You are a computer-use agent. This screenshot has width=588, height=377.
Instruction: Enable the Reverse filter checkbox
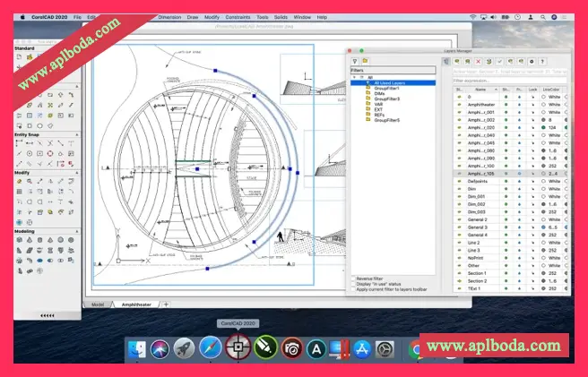[353, 278]
